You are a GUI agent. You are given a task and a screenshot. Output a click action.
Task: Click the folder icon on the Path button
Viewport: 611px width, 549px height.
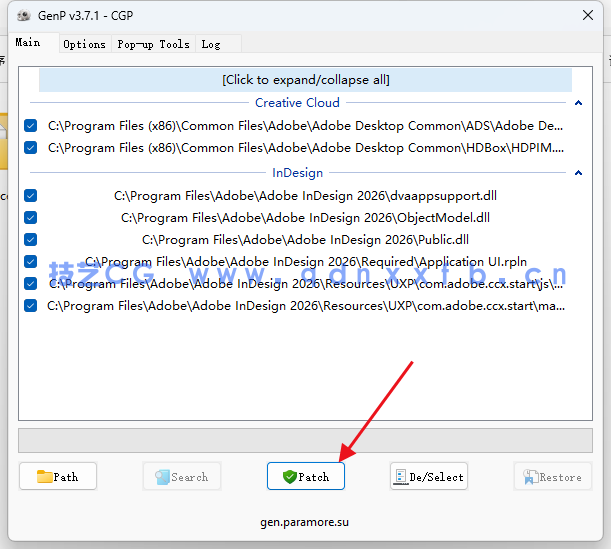click(44, 477)
